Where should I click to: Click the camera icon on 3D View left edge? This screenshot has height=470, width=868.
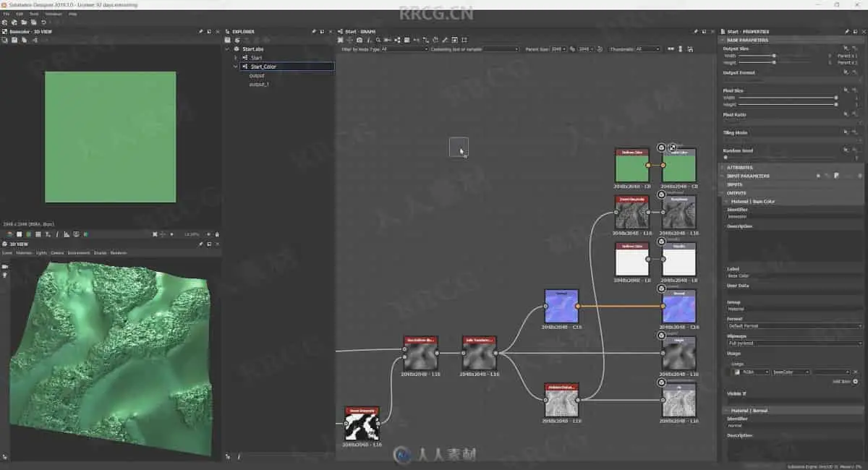[x=4, y=266]
